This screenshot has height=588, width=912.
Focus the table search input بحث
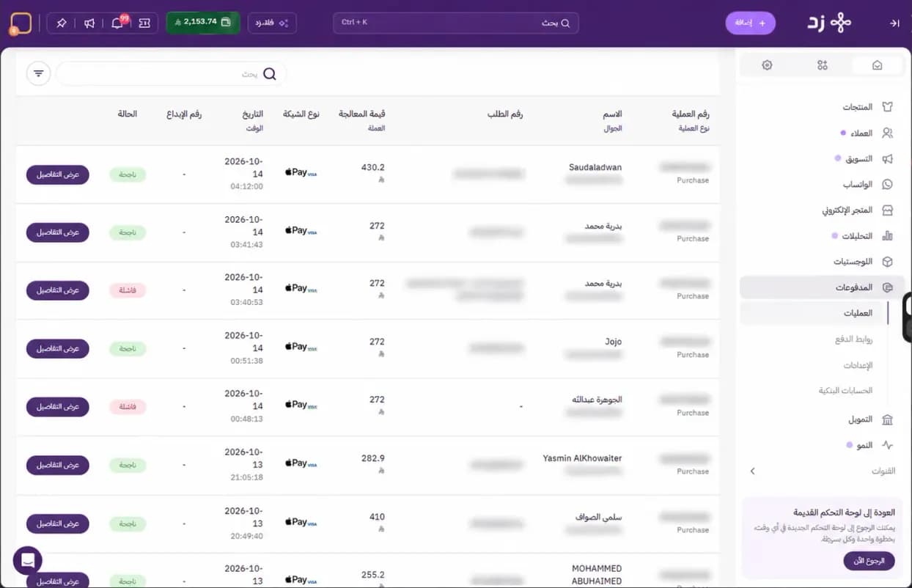pyautogui.click(x=171, y=74)
